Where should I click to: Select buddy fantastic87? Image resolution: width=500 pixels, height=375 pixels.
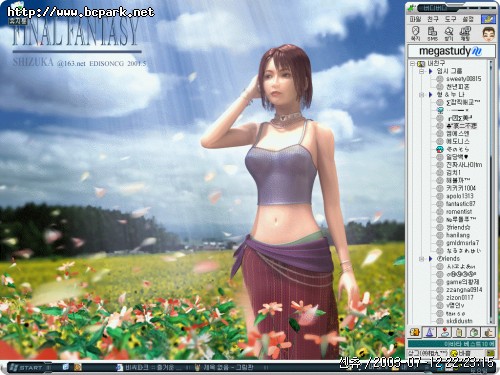(461, 204)
